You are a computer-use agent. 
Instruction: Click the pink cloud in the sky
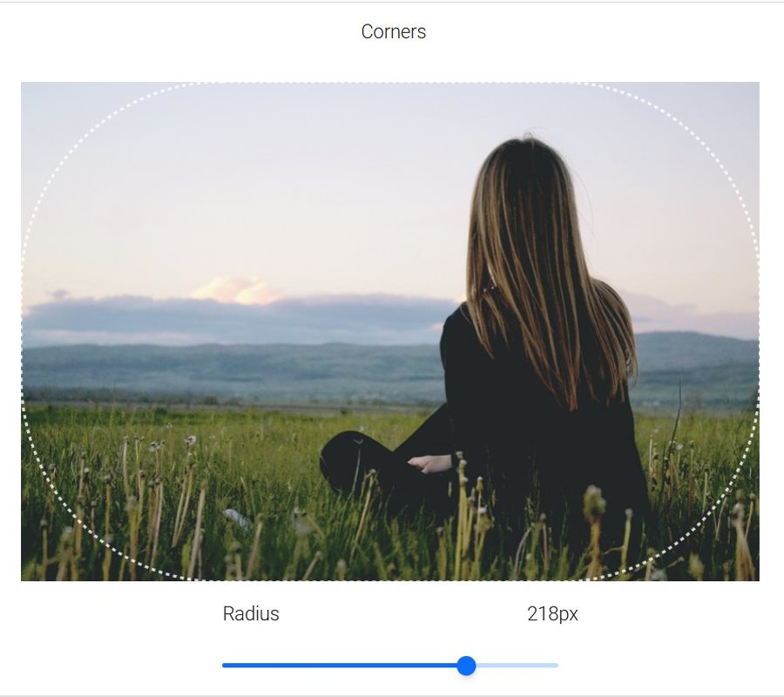237,290
